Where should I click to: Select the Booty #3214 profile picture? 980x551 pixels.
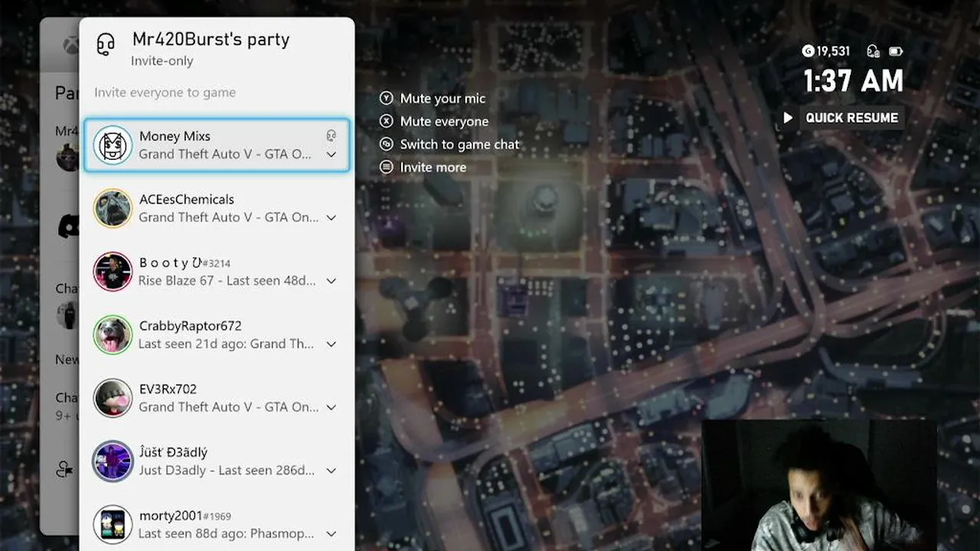tap(113, 272)
